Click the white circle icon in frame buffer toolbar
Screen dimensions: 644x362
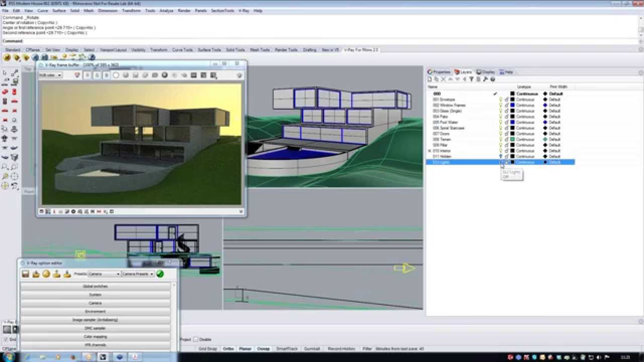coord(116,75)
